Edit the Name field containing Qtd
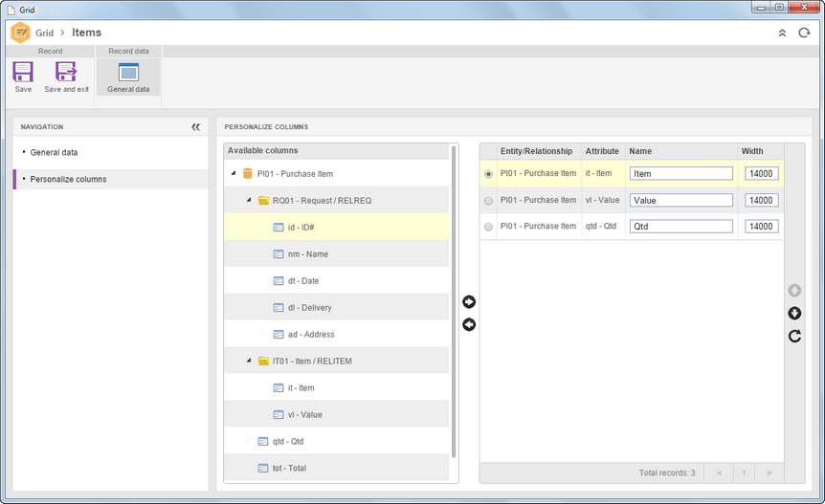Screen dimensions: 825x504 pos(680,227)
